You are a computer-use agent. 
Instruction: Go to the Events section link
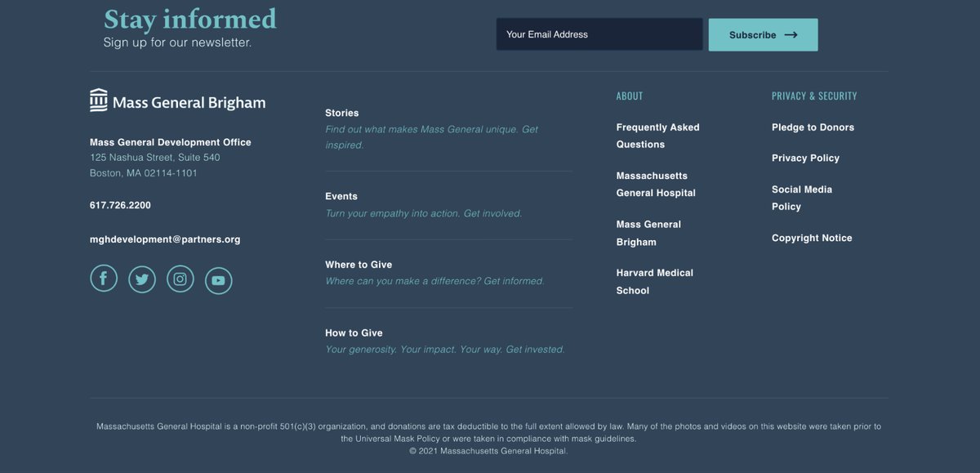pyautogui.click(x=341, y=197)
